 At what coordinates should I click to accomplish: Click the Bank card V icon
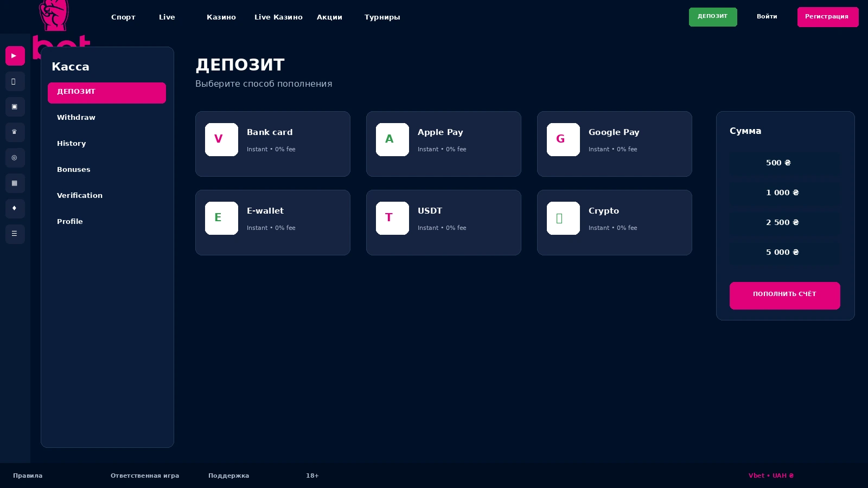(221, 139)
